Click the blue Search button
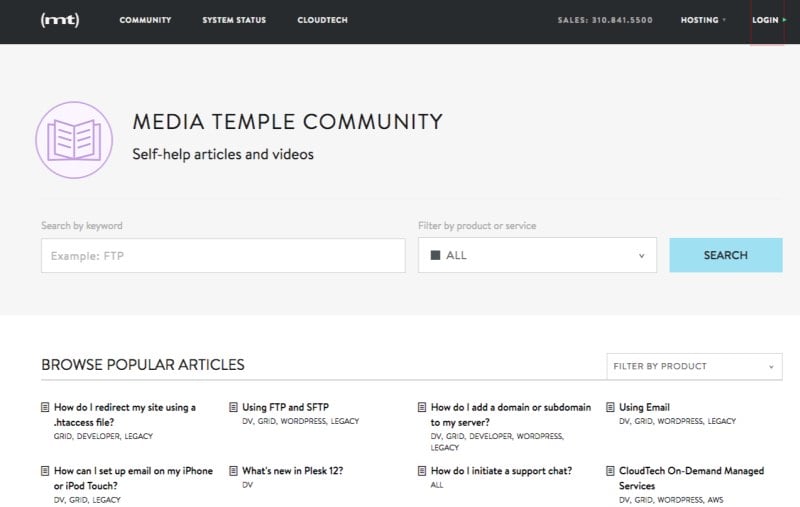This screenshot has height=507, width=800. (726, 255)
